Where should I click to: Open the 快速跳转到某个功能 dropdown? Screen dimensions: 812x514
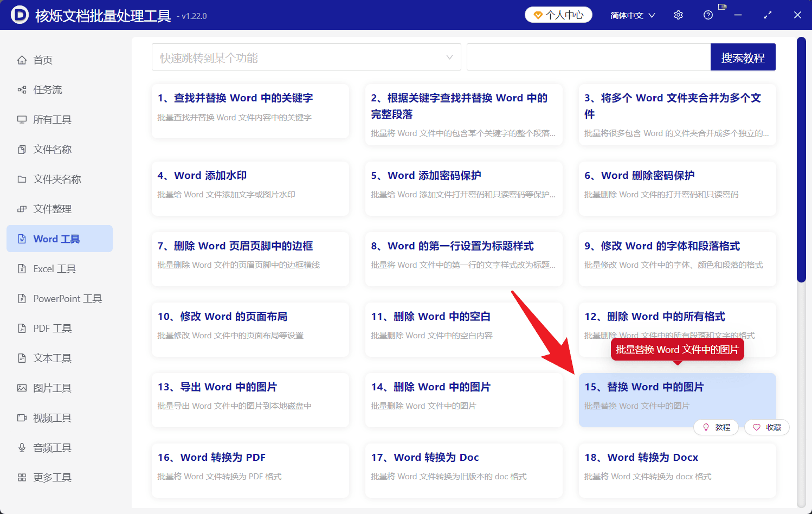[306, 57]
